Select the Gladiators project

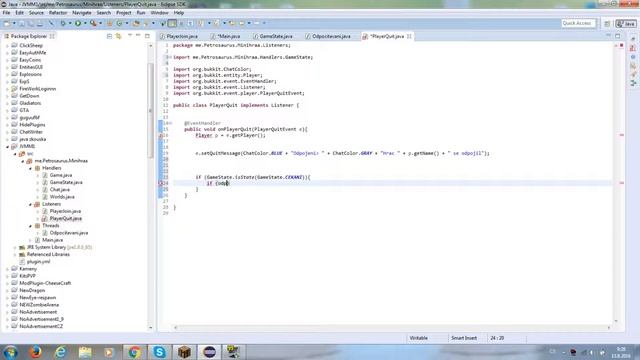tap(30, 103)
